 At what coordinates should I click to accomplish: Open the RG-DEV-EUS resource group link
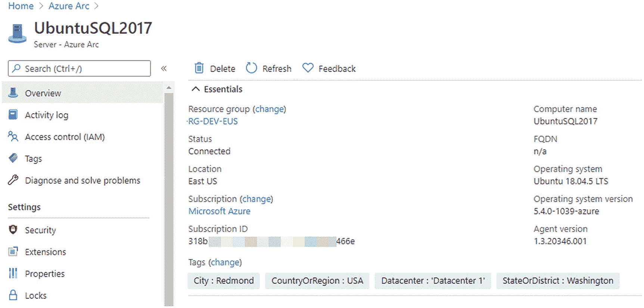213,121
